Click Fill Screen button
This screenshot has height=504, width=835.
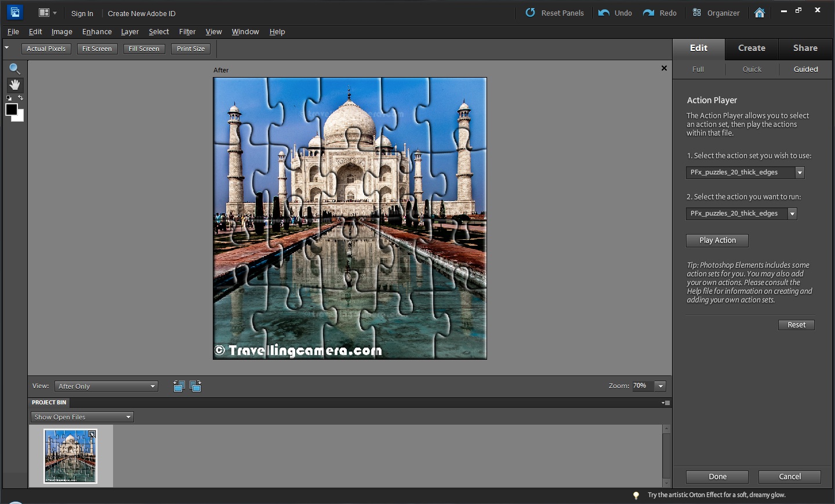point(144,49)
